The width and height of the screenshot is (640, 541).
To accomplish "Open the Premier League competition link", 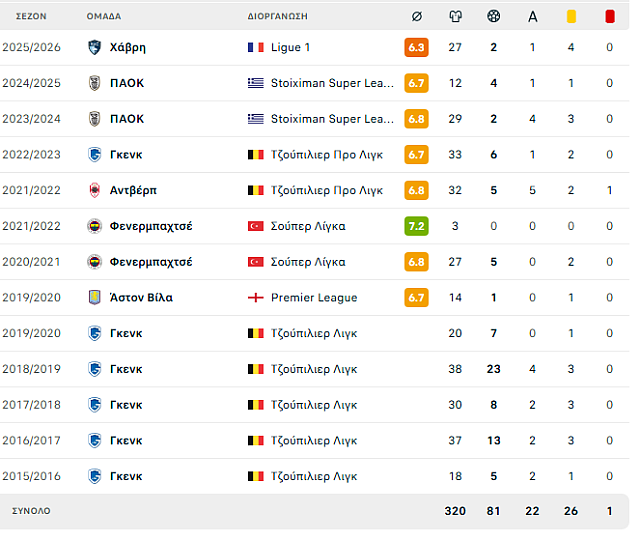I will (x=314, y=298).
